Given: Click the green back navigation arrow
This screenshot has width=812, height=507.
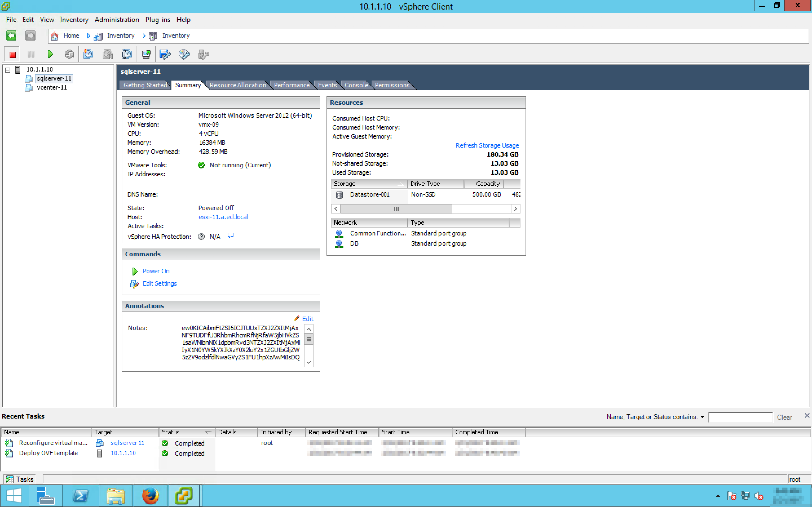Looking at the screenshot, I should click(x=11, y=35).
